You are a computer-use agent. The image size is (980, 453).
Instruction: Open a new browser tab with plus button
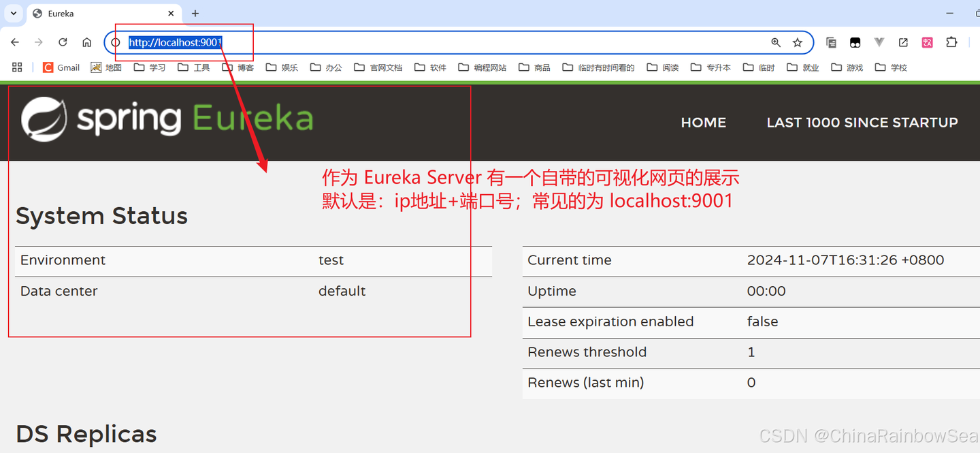(x=195, y=13)
